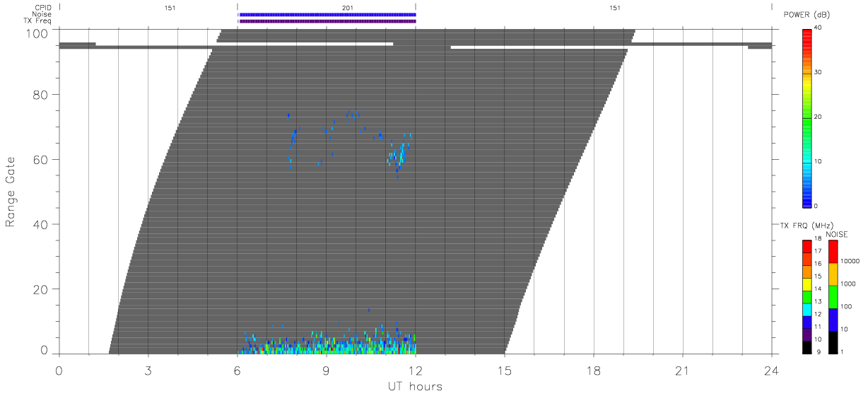Click the green segment of NOISE scale
The image size is (868, 401).
(x=833, y=297)
